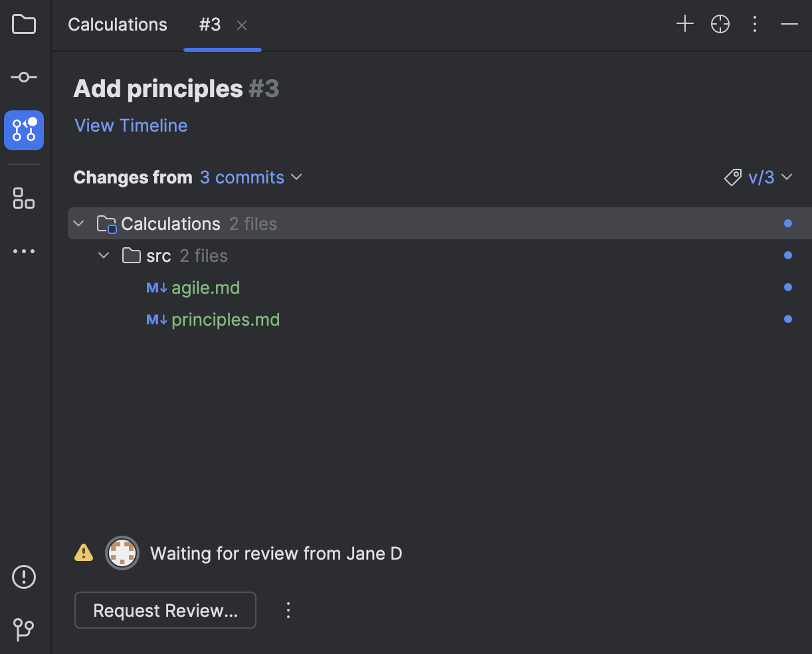812x654 pixels.
Task: Open the header kebab options menu
Action: pos(755,24)
